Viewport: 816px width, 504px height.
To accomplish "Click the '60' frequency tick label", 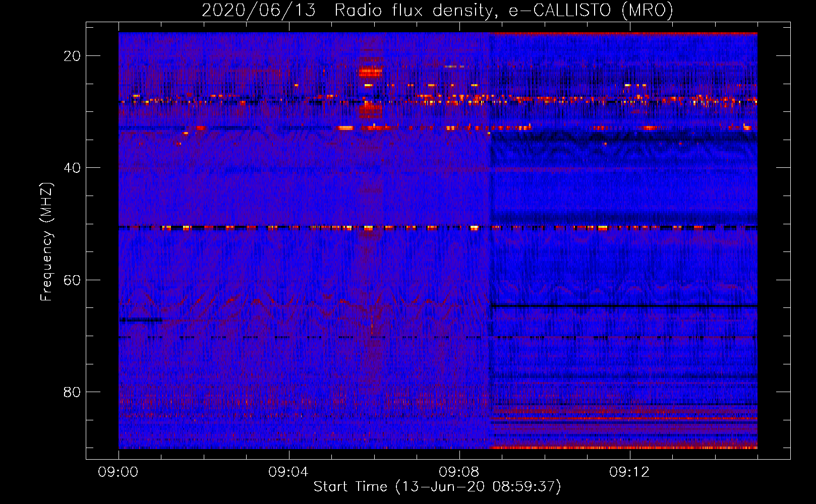I will point(72,280).
